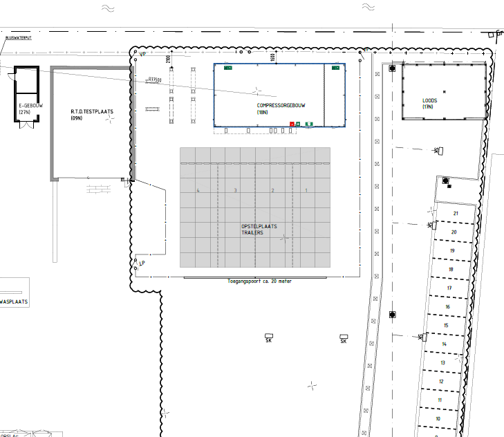Select the R.T.D.TESTPLAATS label

coord(92,111)
